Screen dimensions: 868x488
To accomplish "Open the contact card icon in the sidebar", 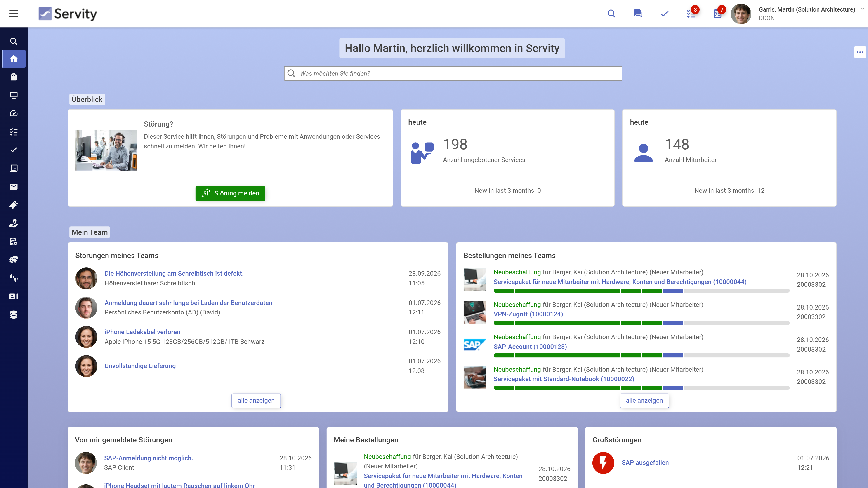I will (14, 296).
